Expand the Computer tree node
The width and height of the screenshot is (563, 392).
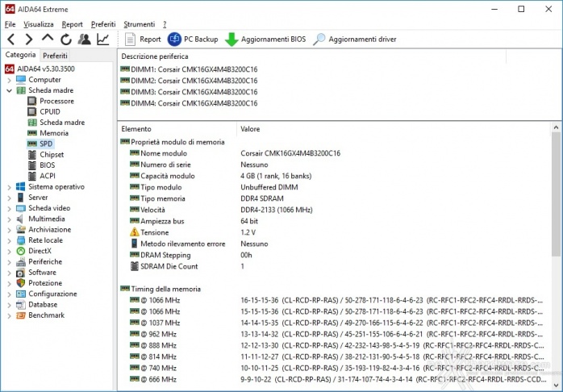(10, 80)
